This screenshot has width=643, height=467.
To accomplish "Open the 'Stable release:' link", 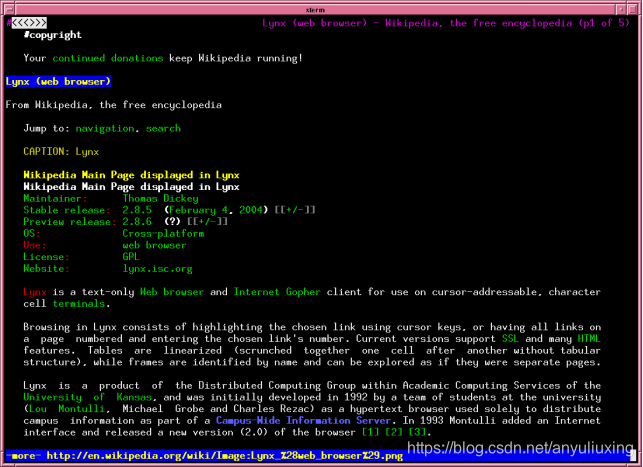I will pos(67,210).
